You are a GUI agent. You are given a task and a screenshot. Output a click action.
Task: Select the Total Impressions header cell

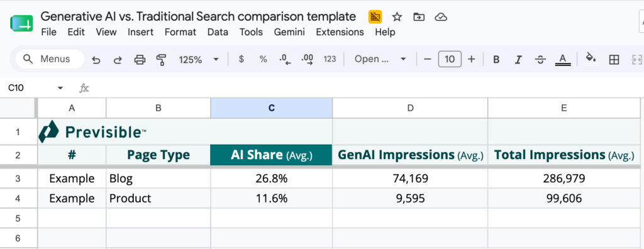pos(564,155)
